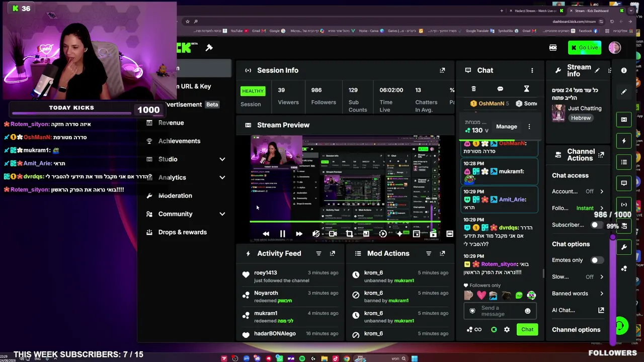644x362 pixels.
Task: Pop out the Activity Feed panel
Action: tap(332, 253)
